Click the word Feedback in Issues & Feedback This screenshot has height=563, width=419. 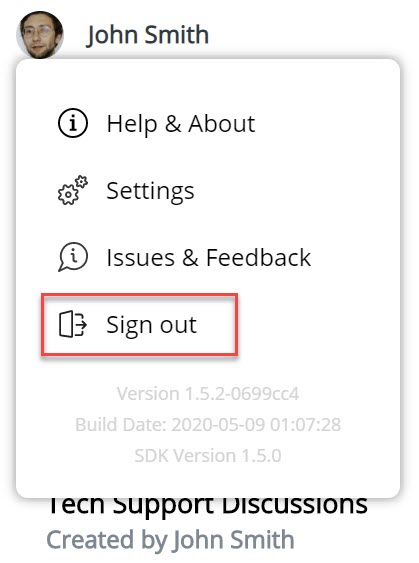[x=258, y=257]
